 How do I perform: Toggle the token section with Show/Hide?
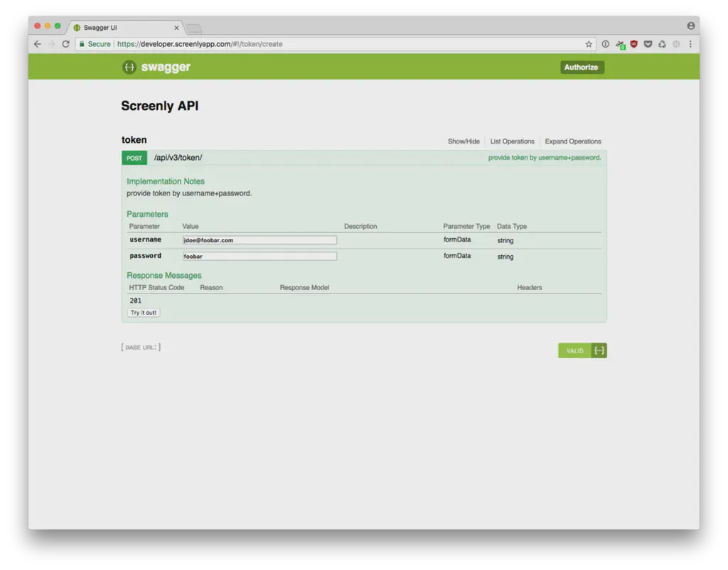point(464,141)
